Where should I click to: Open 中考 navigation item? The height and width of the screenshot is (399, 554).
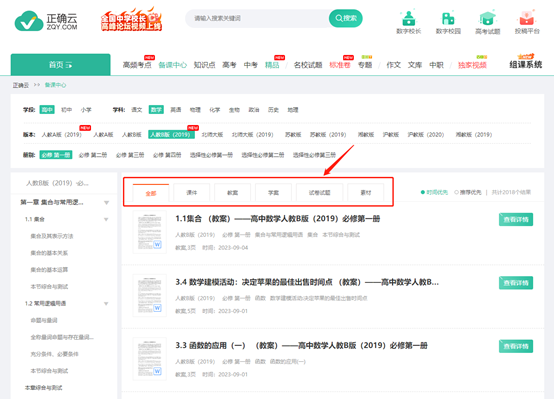point(251,65)
